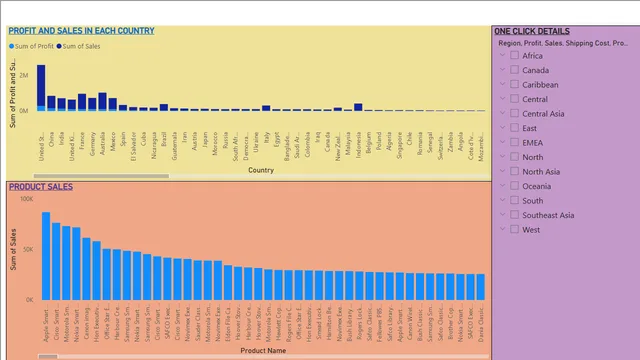The height and width of the screenshot is (360, 640).
Task: Expand the North row chevron
Action: (502, 156)
